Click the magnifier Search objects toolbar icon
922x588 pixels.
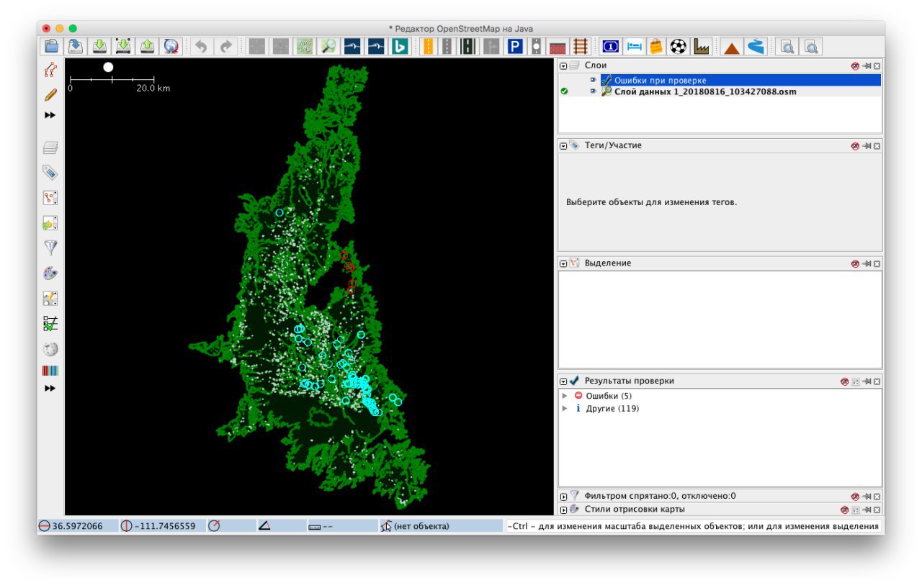(x=328, y=46)
